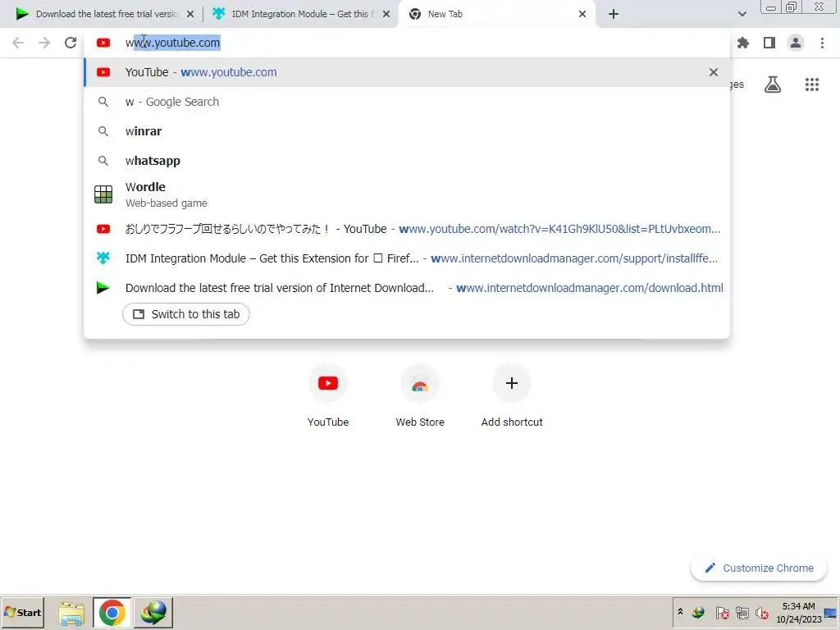Viewport: 840px width, 630px height.
Task: Open the Windows Start button
Action: coord(23,612)
